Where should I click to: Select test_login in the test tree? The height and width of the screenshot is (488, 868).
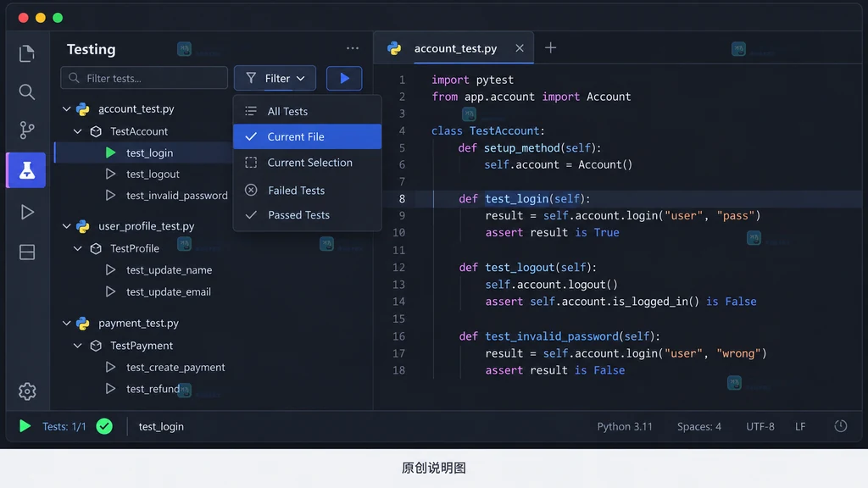[149, 152]
